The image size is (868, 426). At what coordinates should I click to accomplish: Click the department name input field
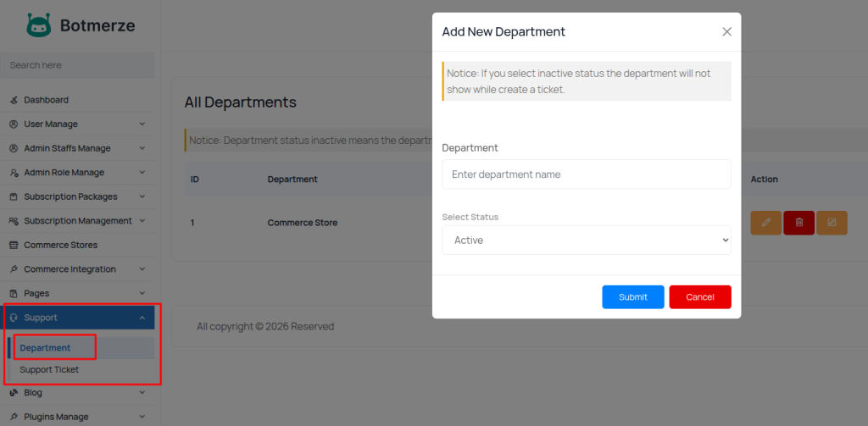586,174
